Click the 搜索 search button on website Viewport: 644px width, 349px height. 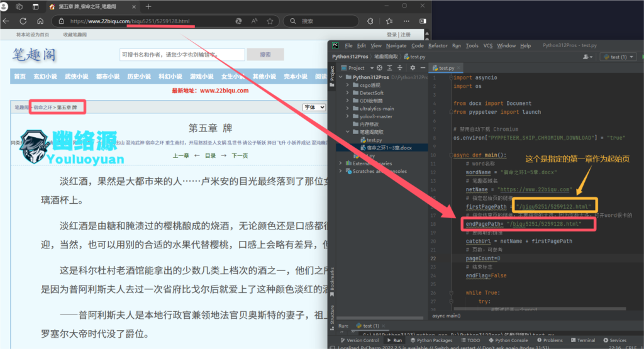click(265, 55)
